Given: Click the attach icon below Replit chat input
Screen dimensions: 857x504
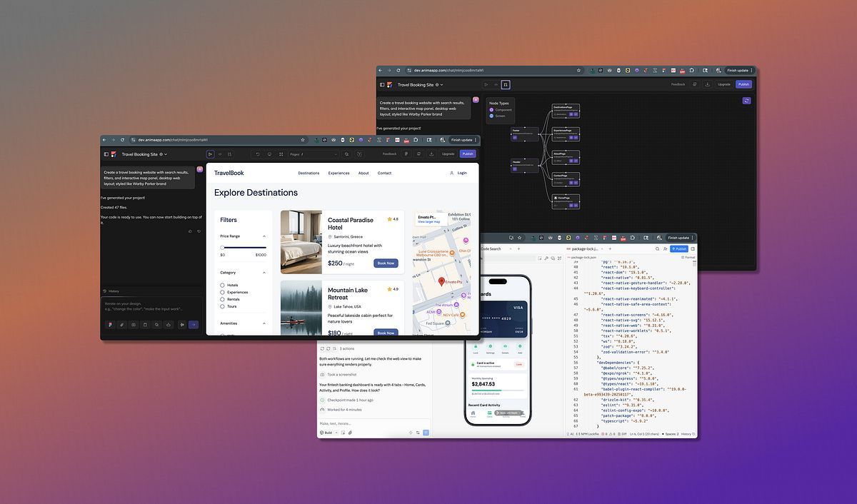Looking at the screenshot, I should [x=350, y=433].
